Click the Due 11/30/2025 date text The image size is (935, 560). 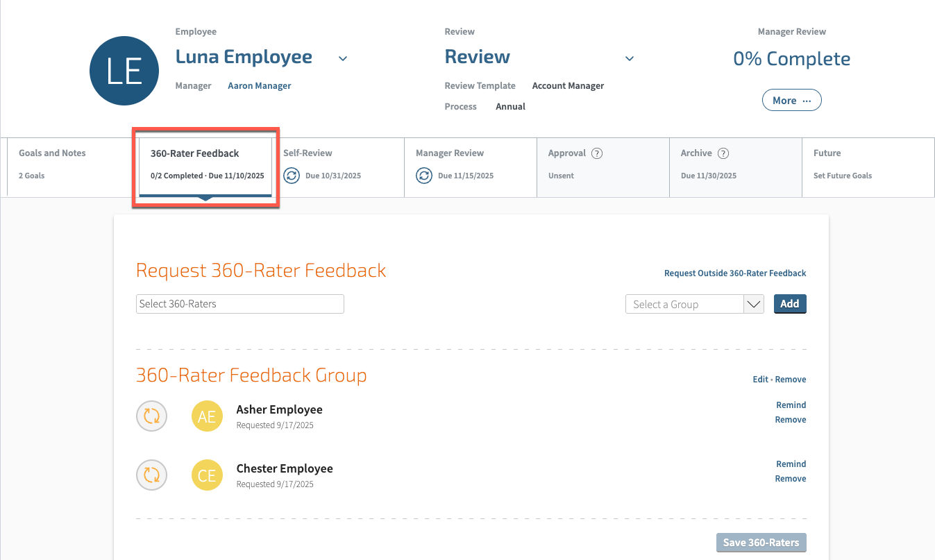click(709, 176)
